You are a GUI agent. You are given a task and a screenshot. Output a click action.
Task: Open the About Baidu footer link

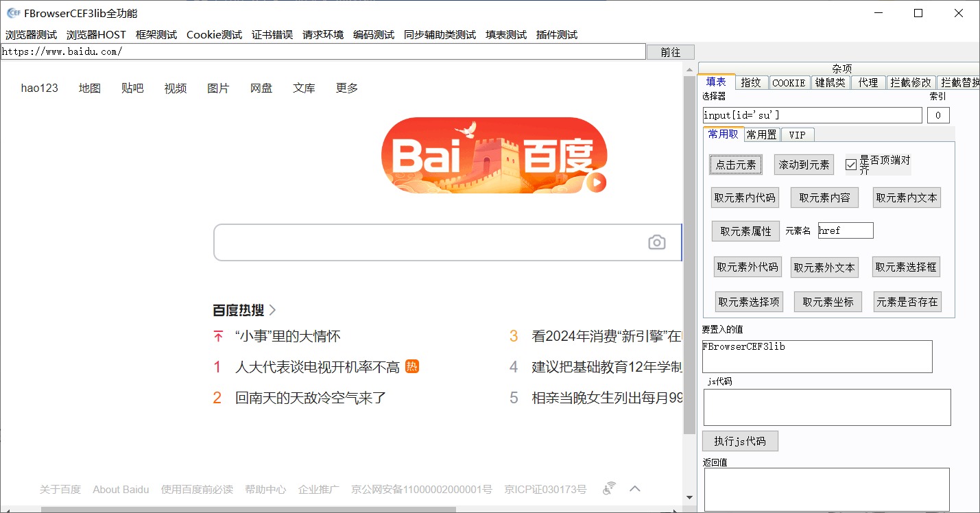pos(121,489)
